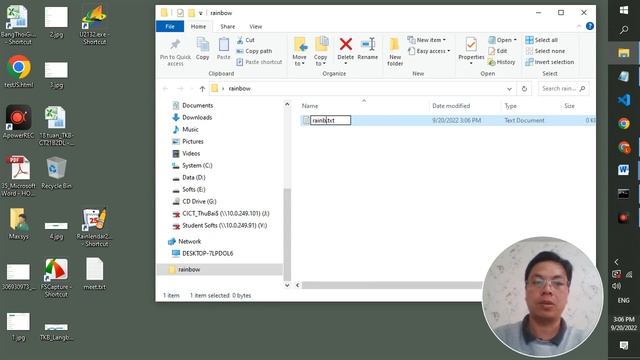
Task: Click Invert selection
Action: 550,62
